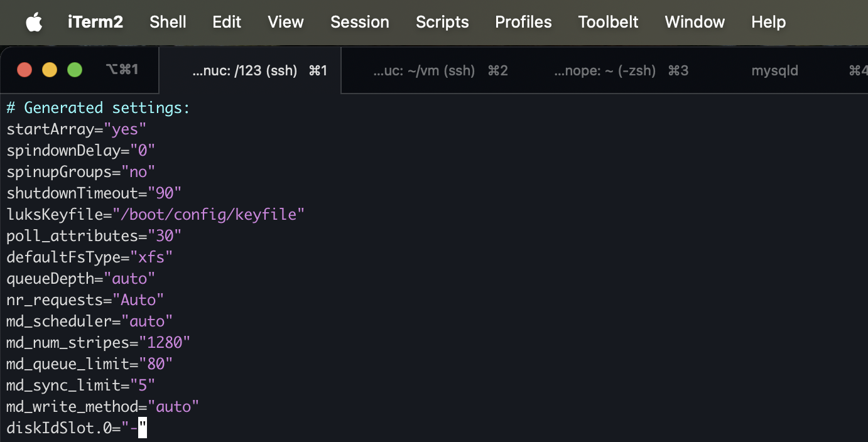Open the View menu
The width and height of the screenshot is (868, 442).
[286, 23]
